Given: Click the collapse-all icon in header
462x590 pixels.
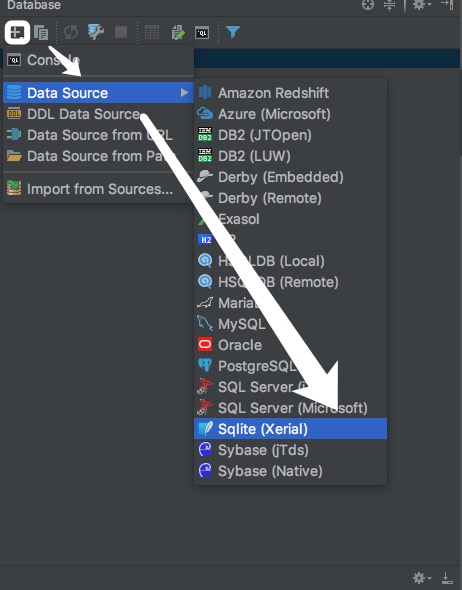Looking at the screenshot, I should pos(389,5).
